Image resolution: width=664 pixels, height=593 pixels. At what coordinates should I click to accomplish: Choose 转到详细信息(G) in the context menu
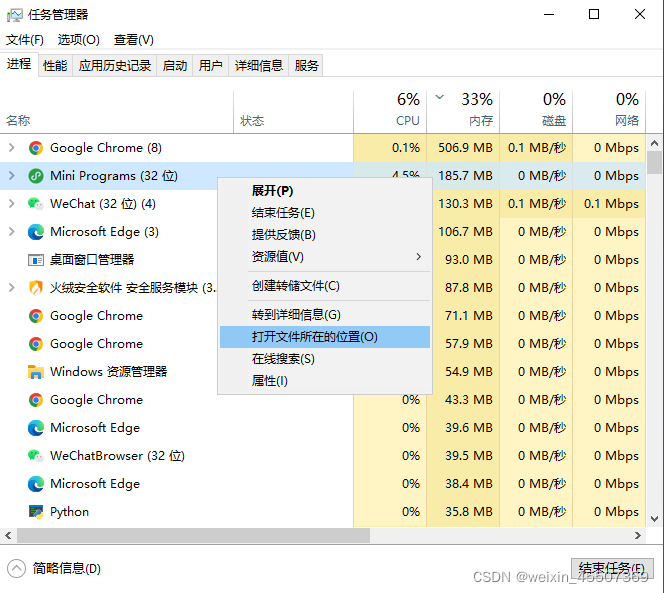click(x=325, y=315)
